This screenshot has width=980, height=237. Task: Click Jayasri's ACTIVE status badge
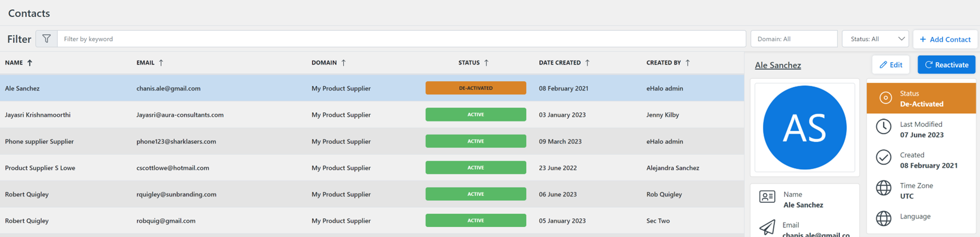(x=476, y=114)
